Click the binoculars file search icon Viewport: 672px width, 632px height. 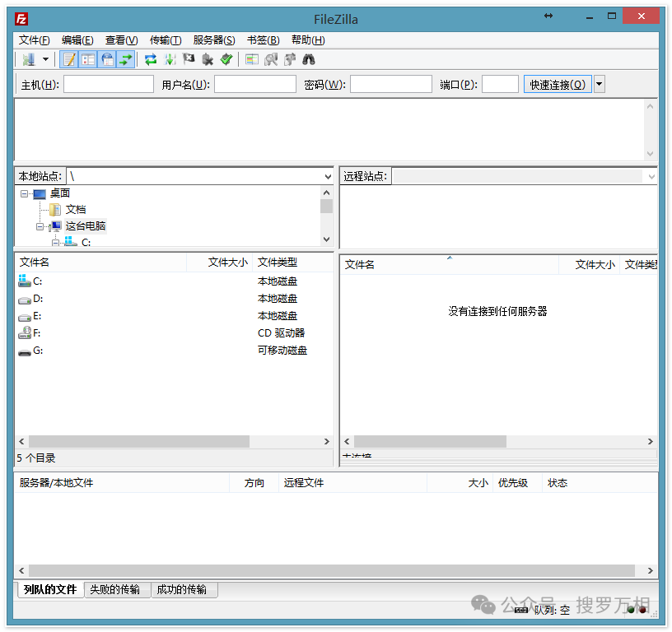309,59
